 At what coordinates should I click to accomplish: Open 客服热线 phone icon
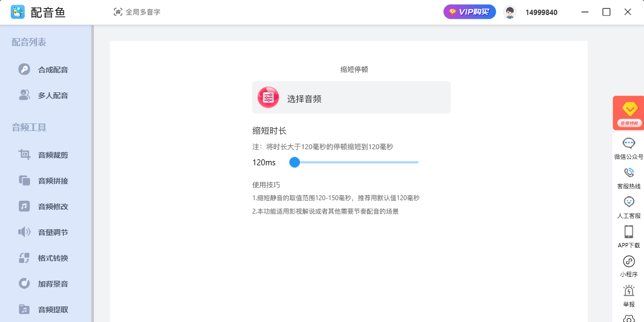[x=628, y=173]
